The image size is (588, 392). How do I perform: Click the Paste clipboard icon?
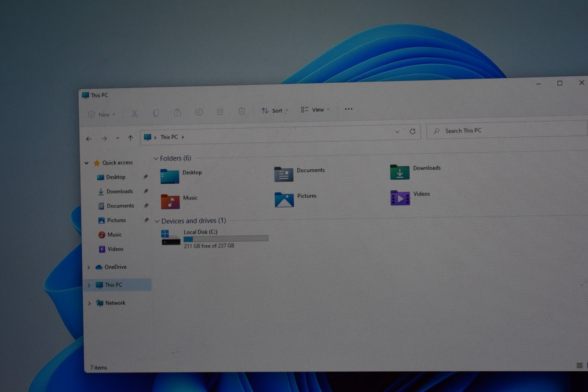(177, 112)
